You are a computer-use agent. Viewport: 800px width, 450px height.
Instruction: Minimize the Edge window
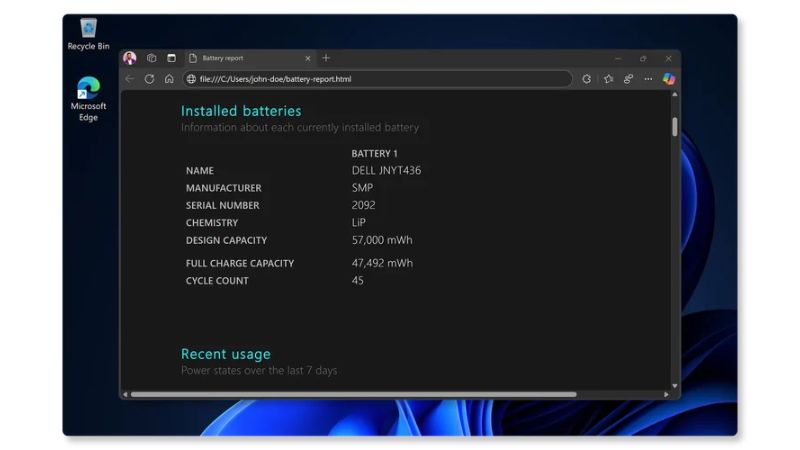pos(618,59)
